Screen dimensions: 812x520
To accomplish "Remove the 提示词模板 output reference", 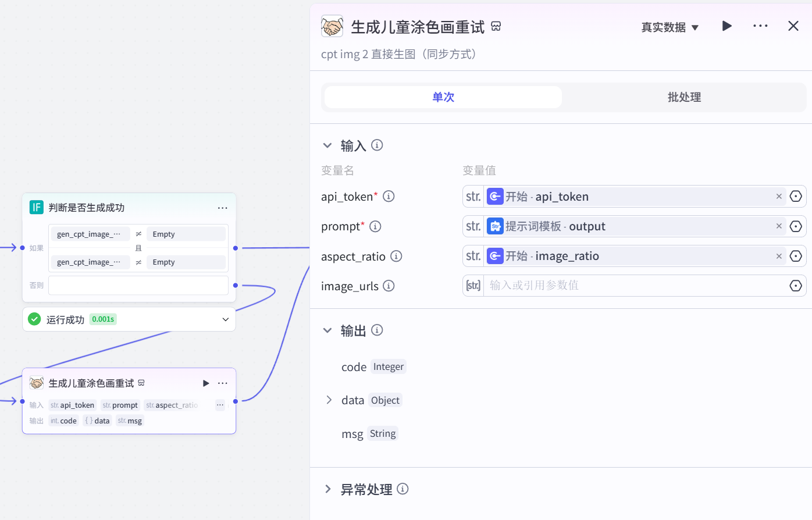I will (779, 226).
